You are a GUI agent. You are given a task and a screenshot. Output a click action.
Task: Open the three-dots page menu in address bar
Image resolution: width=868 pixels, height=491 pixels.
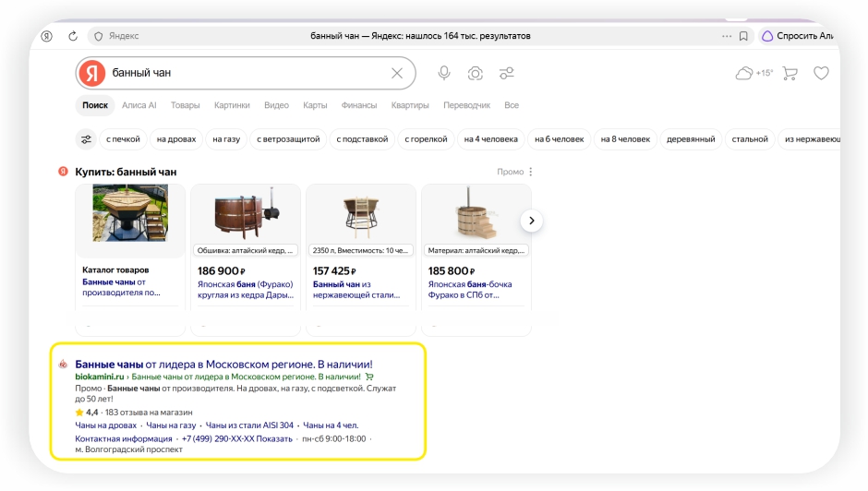[x=727, y=36]
